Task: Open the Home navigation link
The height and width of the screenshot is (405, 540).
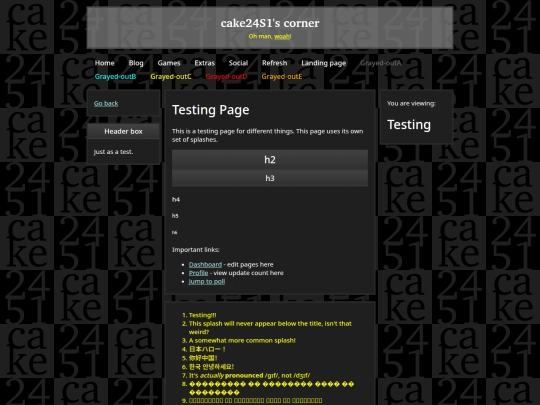Action: (104, 63)
